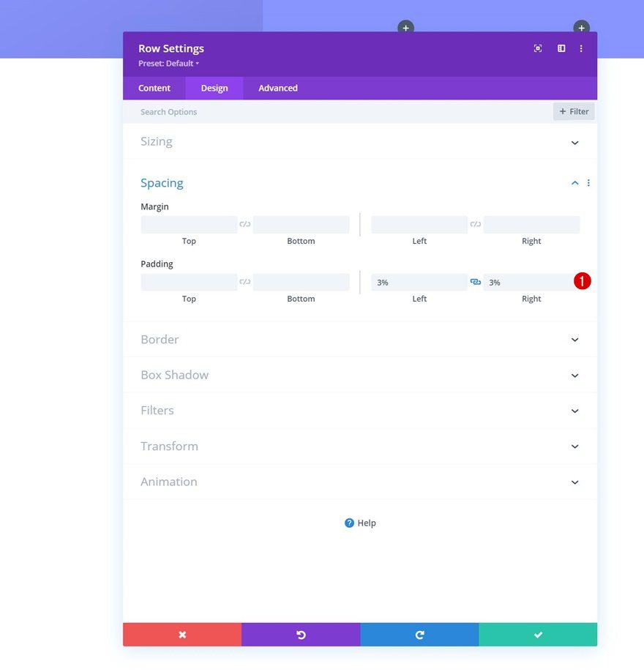Click the Help question mark icon

point(349,523)
